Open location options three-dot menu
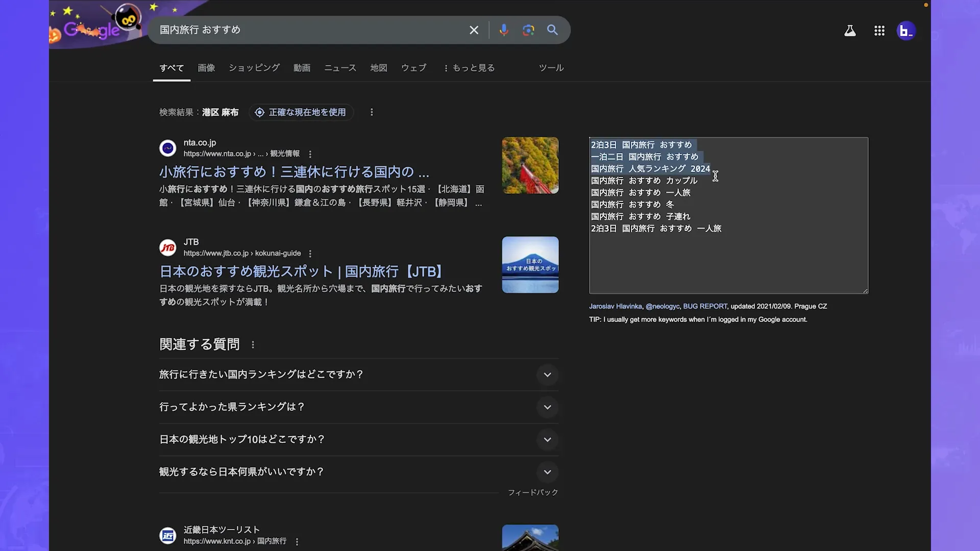Viewport: 980px width, 551px height. pos(372,112)
